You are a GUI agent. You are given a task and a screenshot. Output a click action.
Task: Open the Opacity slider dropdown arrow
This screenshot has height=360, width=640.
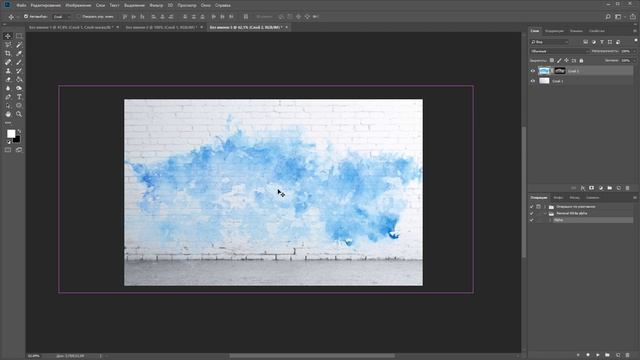coord(634,51)
